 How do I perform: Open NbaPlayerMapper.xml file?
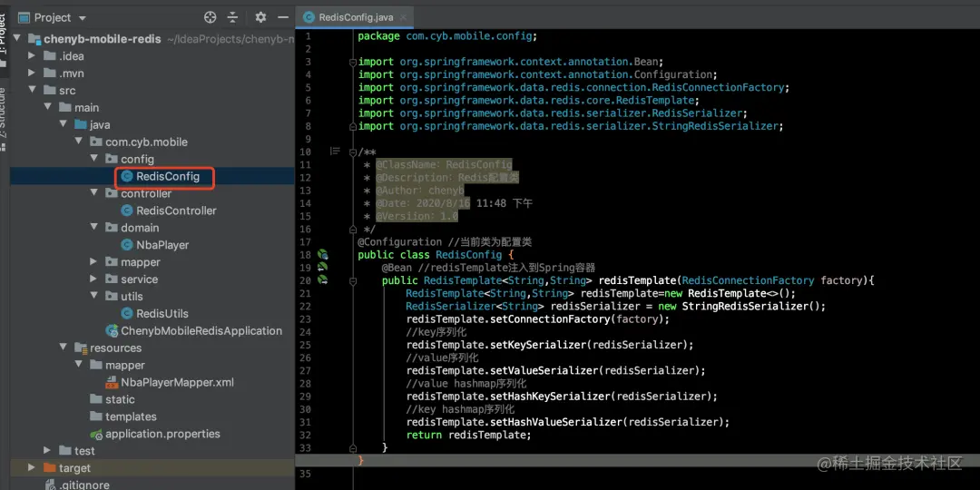[178, 382]
